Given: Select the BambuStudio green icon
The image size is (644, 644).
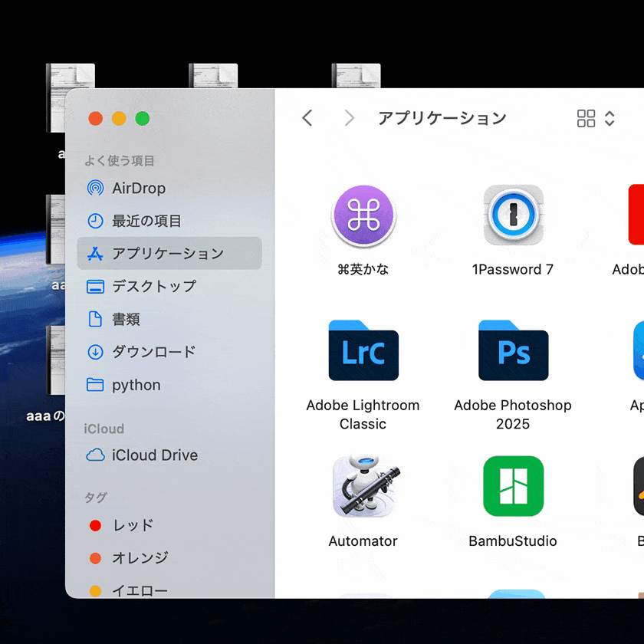Looking at the screenshot, I should point(514,486).
